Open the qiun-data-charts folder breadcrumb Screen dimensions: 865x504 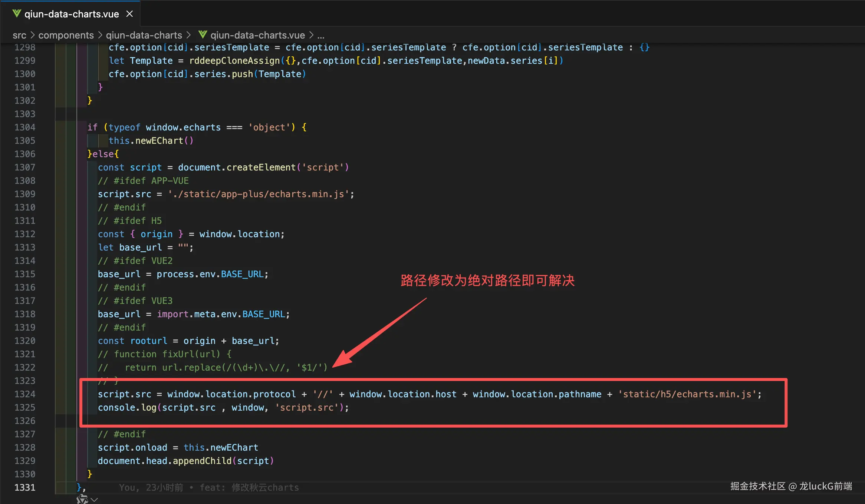(144, 35)
